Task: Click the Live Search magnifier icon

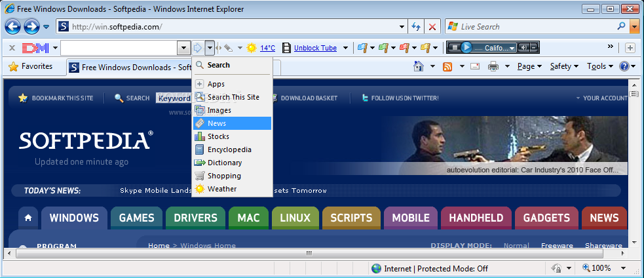Action: (x=622, y=26)
